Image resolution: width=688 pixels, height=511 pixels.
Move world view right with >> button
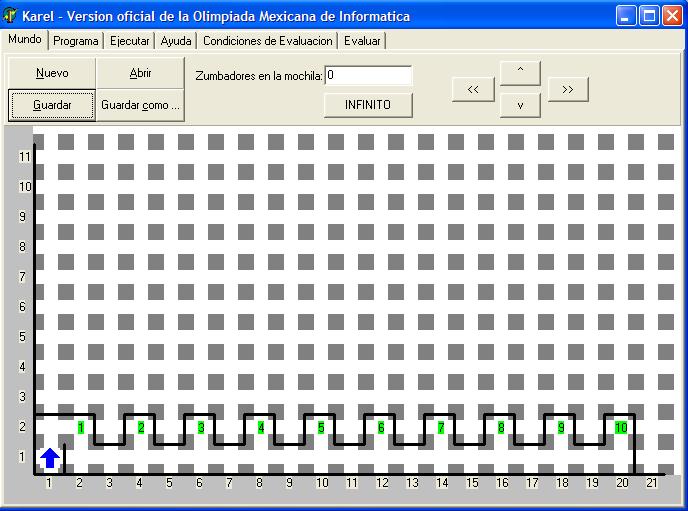pos(568,89)
